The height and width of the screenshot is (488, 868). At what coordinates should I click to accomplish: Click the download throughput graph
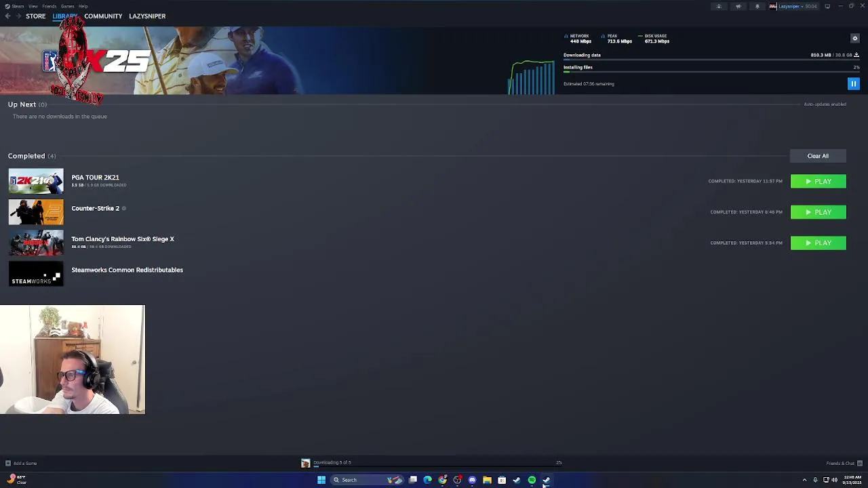pos(532,77)
